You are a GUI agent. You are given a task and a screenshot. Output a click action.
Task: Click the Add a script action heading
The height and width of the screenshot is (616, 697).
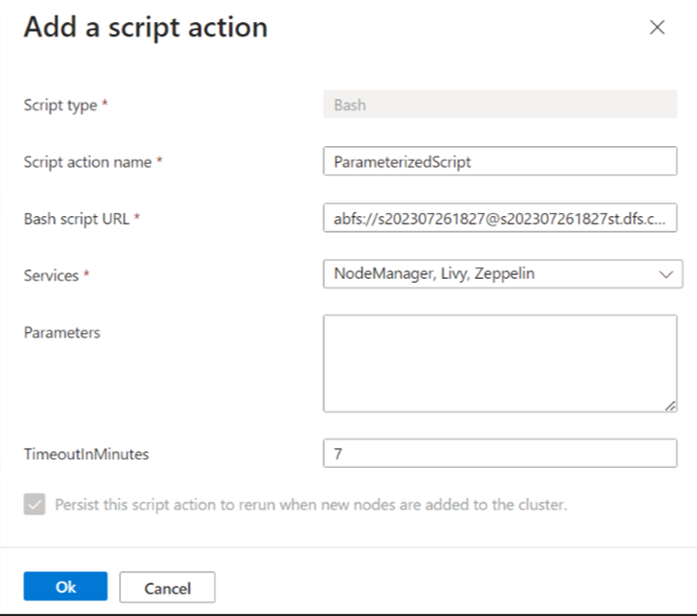[x=145, y=27]
